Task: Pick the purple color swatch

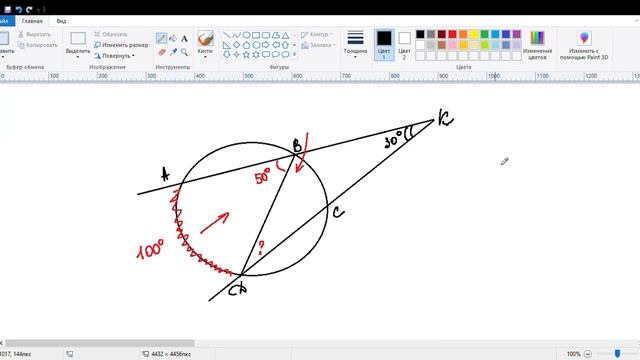Action: [x=517, y=34]
